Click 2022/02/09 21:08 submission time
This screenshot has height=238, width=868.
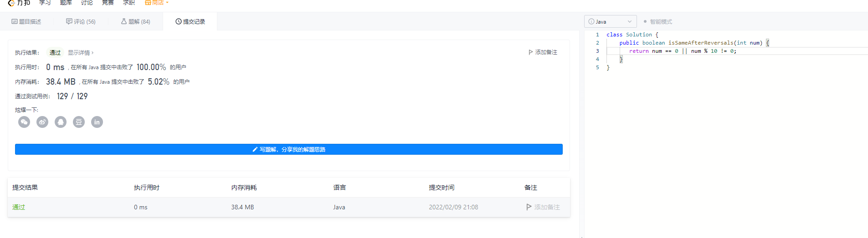pyautogui.click(x=453, y=207)
